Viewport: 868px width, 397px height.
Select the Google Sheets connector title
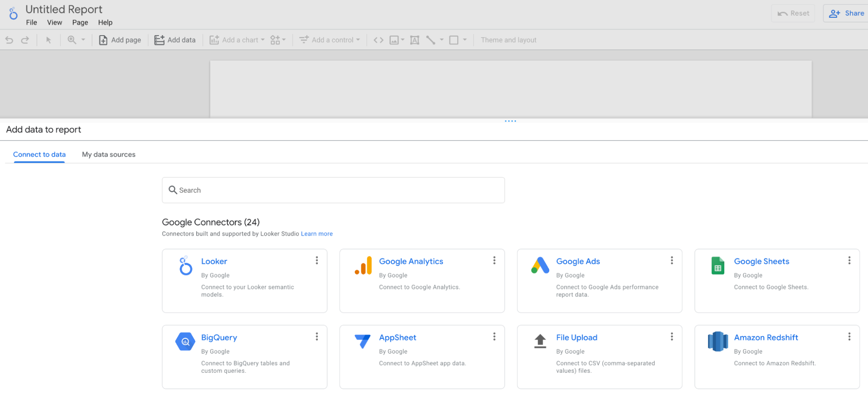coord(762,261)
